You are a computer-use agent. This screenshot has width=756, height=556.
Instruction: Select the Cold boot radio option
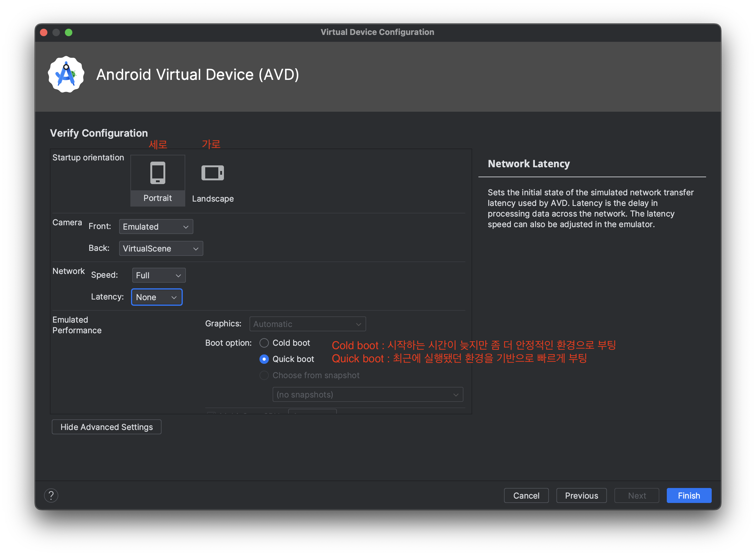point(264,343)
